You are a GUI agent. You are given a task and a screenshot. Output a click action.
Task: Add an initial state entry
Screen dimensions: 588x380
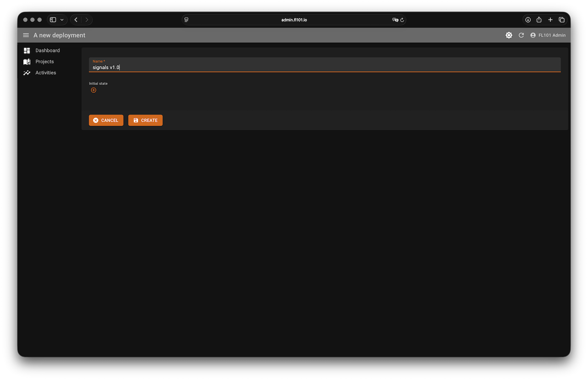click(94, 90)
